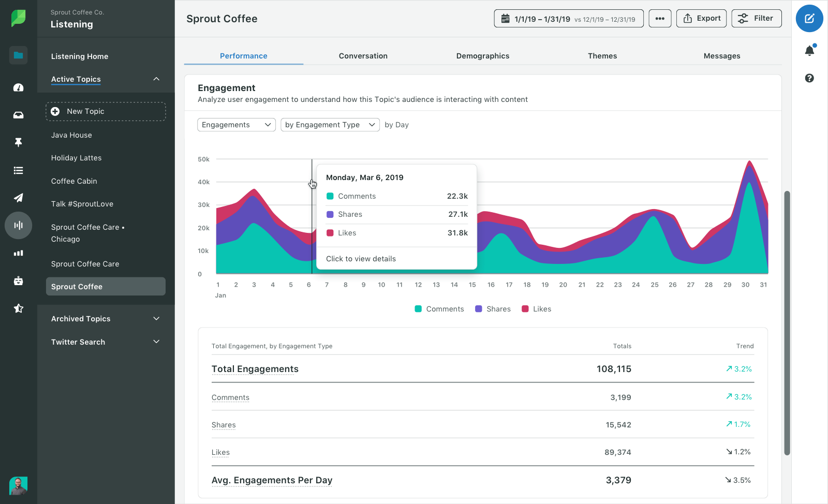828x504 pixels.
Task: Toggle Shares series in chart legend
Action: point(493,309)
